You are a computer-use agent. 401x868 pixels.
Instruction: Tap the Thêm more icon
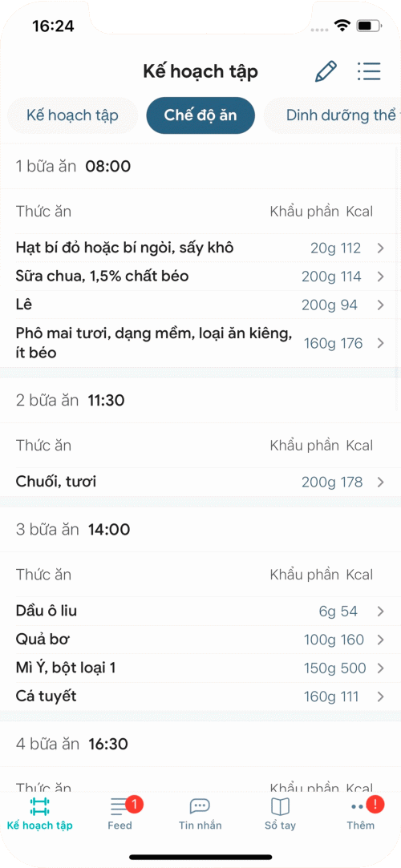360,806
